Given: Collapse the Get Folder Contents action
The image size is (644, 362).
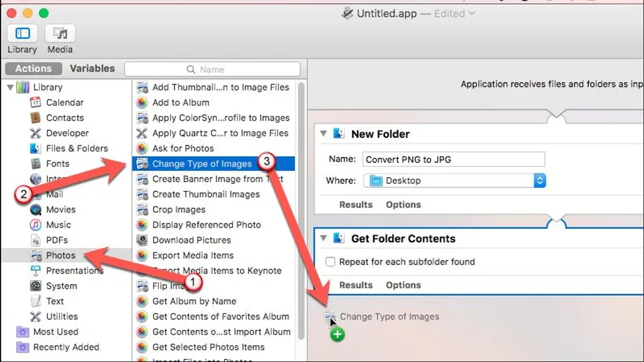Looking at the screenshot, I should (324, 239).
